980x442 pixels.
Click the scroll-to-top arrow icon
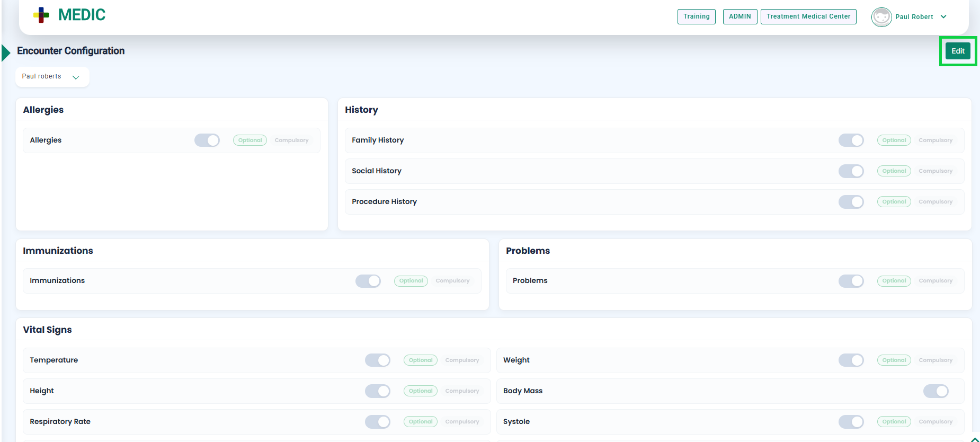coord(975,439)
